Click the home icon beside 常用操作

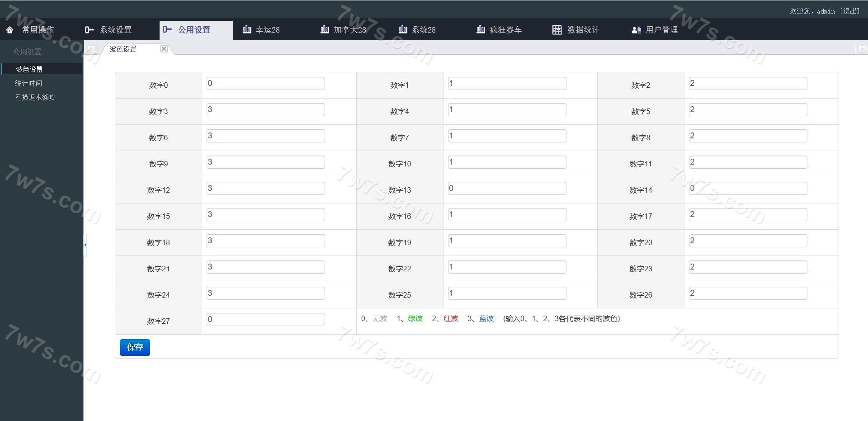(x=9, y=30)
